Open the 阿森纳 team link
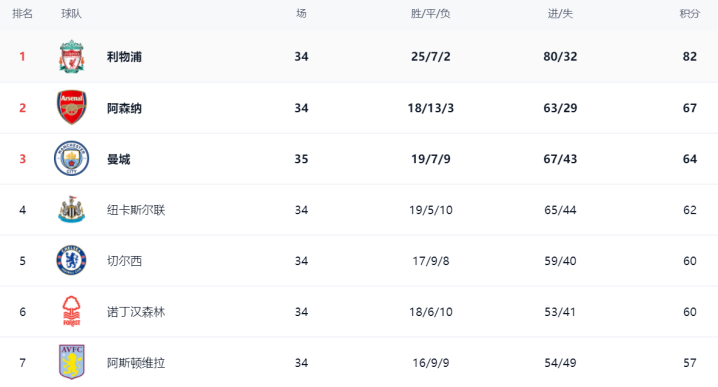718x387 pixels. [124, 108]
